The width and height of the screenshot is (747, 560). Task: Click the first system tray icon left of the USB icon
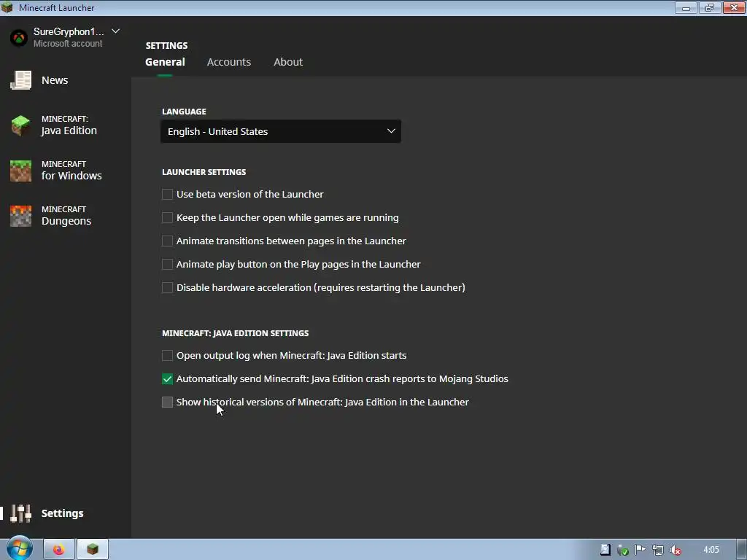(x=605, y=550)
